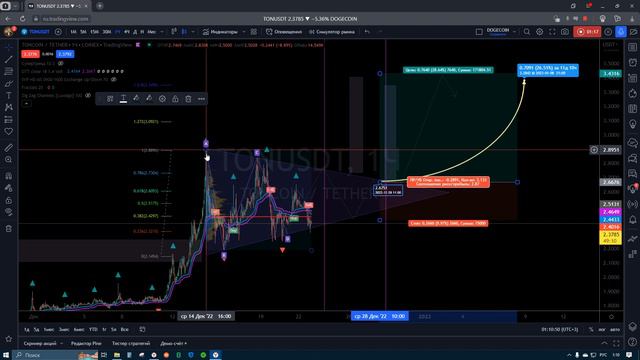The height and width of the screenshot is (360, 640).
Task: Select the brush and shapes tool
Action: [9, 84]
